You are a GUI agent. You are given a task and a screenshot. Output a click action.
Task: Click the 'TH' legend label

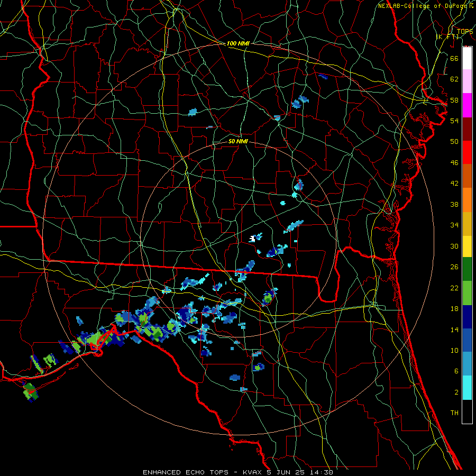tap(454, 413)
